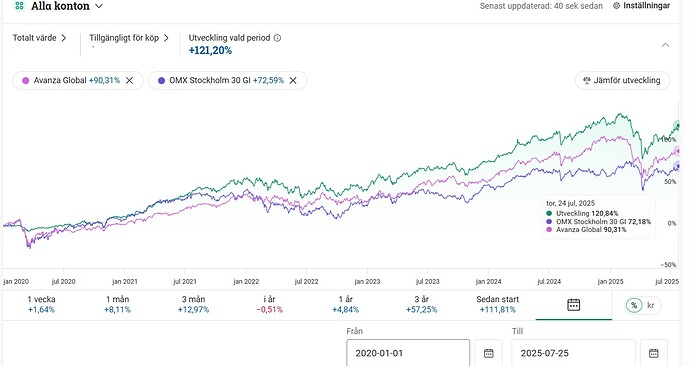Open the Till date calendar picker icon
This screenshot has height=366, width=690.
tap(654, 353)
